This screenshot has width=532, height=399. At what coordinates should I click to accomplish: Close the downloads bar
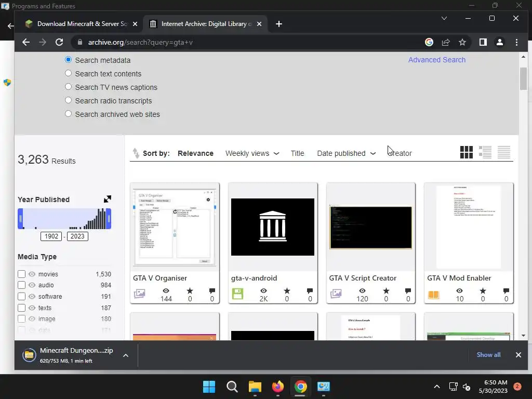(518, 355)
